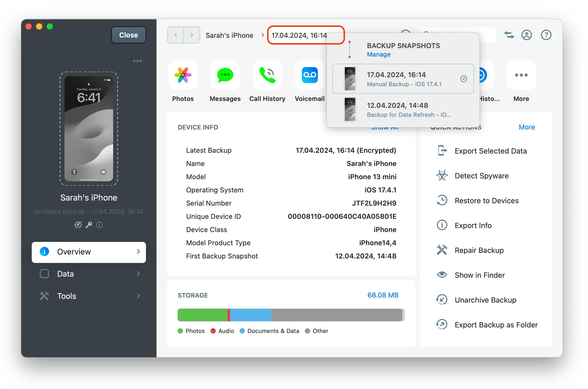Open the three-dots device menu
The height and width of the screenshot is (389, 588).
pyautogui.click(x=137, y=61)
